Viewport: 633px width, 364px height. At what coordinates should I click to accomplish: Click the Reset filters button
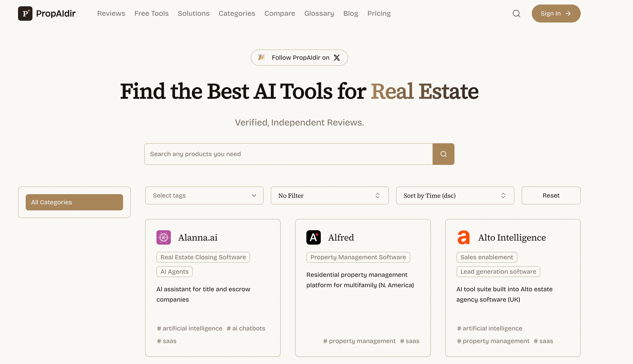tap(551, 196)
